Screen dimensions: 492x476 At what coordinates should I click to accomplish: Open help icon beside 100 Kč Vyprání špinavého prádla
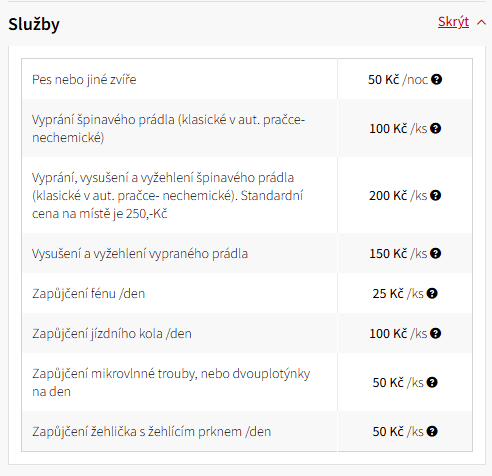(x=435, y=128)
